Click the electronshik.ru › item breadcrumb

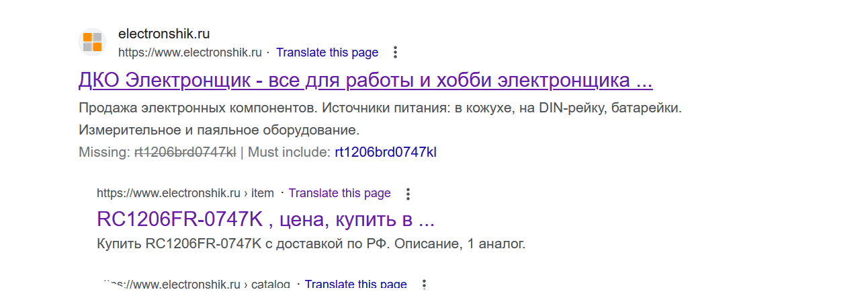185,193
